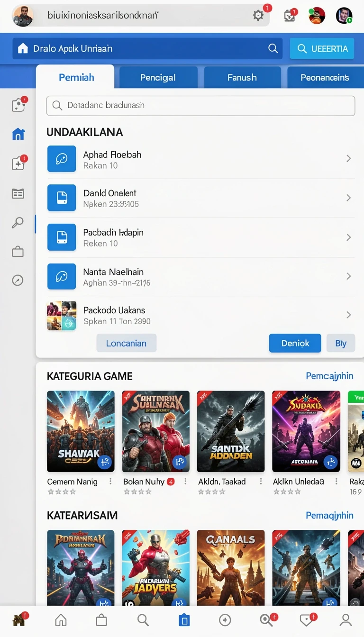Click add badge on Bolan Nuhy red-armor cover
Screen dimensions: 364x637
(179, 461)
